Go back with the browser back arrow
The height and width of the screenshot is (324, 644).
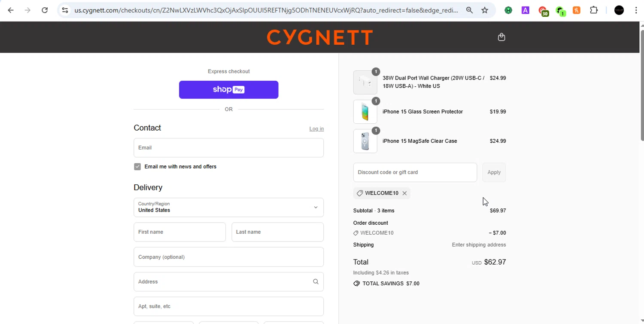coord(11,10)
